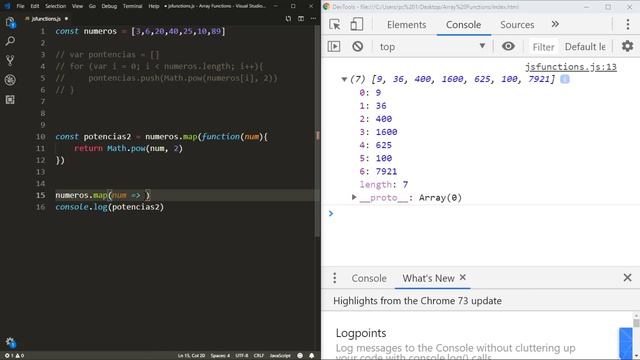Image resolution: width=640 pixels, height=360 pixels.
Task: Expand the __proto__ entry
Action: 354,198
